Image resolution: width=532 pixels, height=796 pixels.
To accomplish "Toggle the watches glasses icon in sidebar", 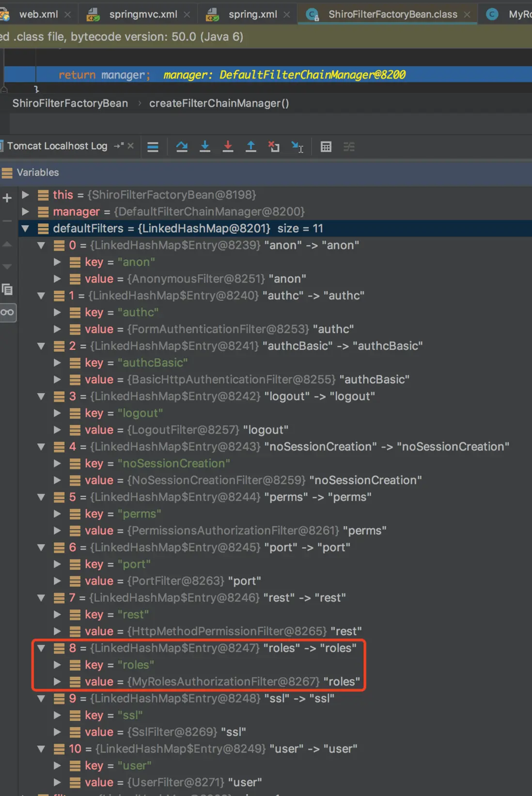I will 7,312.
